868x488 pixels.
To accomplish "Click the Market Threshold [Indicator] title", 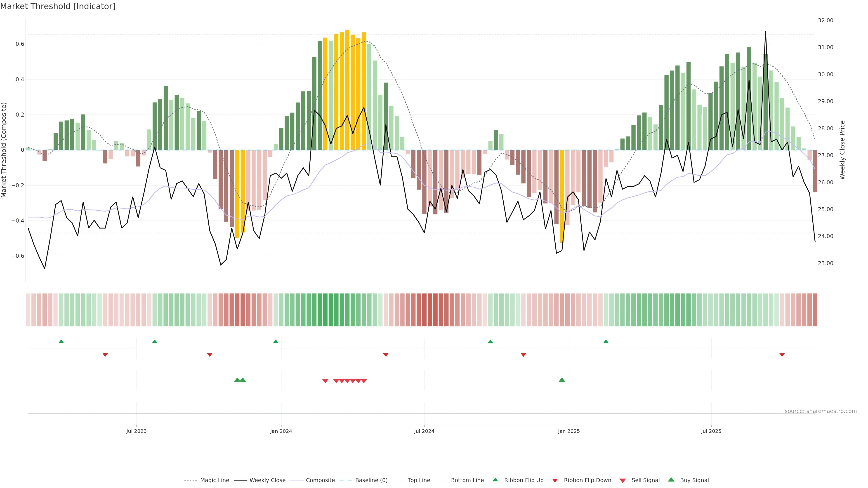I will (58, 6).
